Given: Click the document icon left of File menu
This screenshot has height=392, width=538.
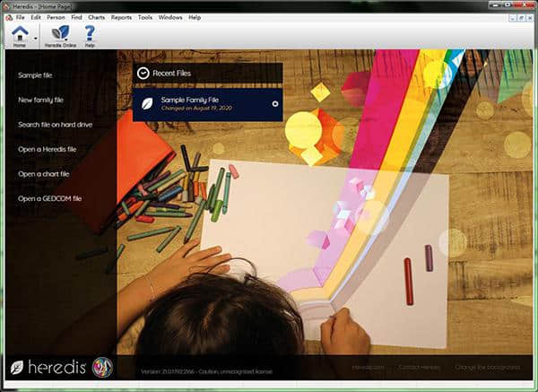Looking at the screenshot, I should (x=9, y=18).
